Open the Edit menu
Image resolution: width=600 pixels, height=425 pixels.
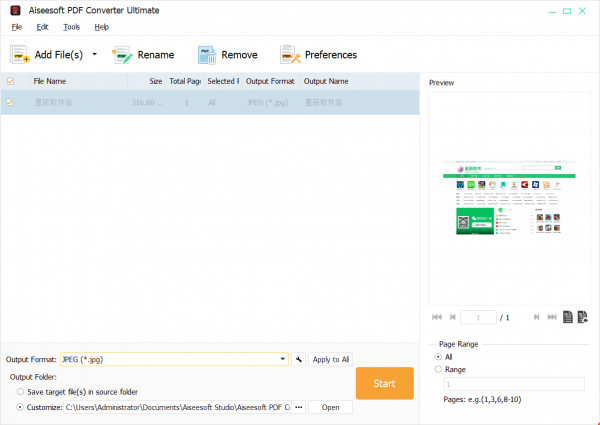(x=42, y=27)
